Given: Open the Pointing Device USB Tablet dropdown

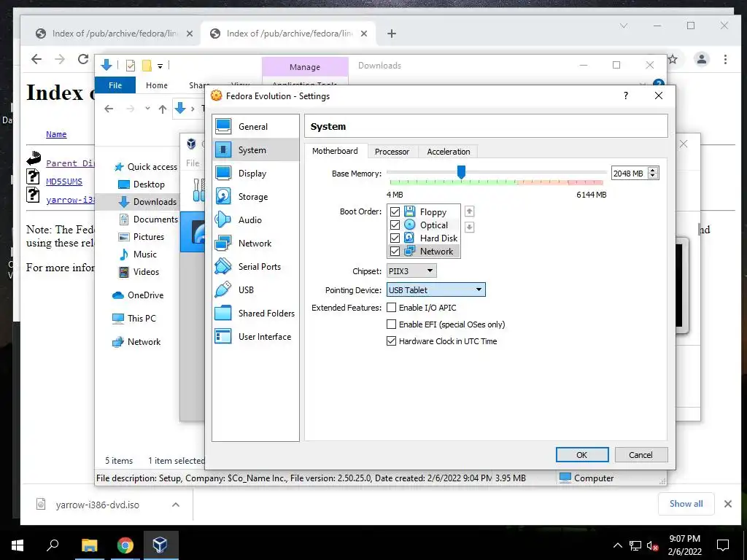Looking at the screenshot, I should click(x=436, y=289).
